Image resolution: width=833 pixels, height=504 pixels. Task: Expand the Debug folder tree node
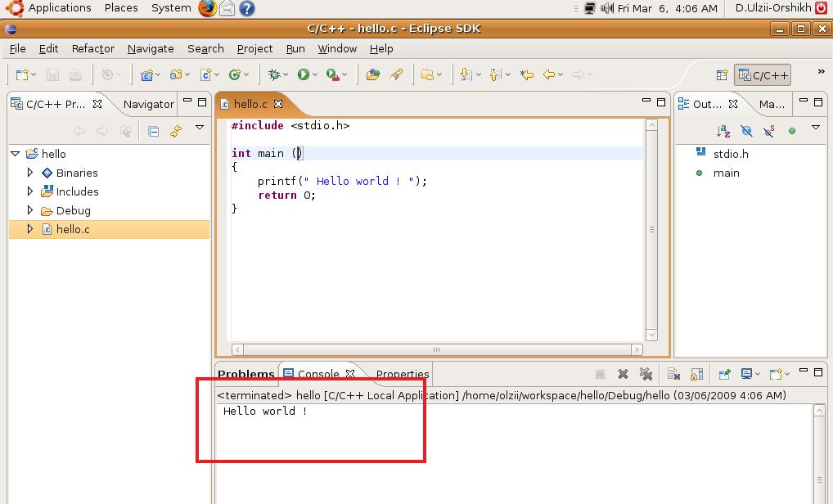(30, 210)
